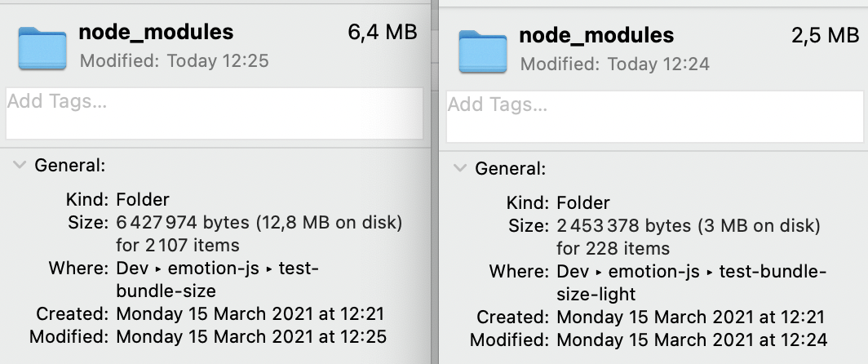Click the 6,4 MB size label
The width and height of the screenshot is (868, 364).
383,33
